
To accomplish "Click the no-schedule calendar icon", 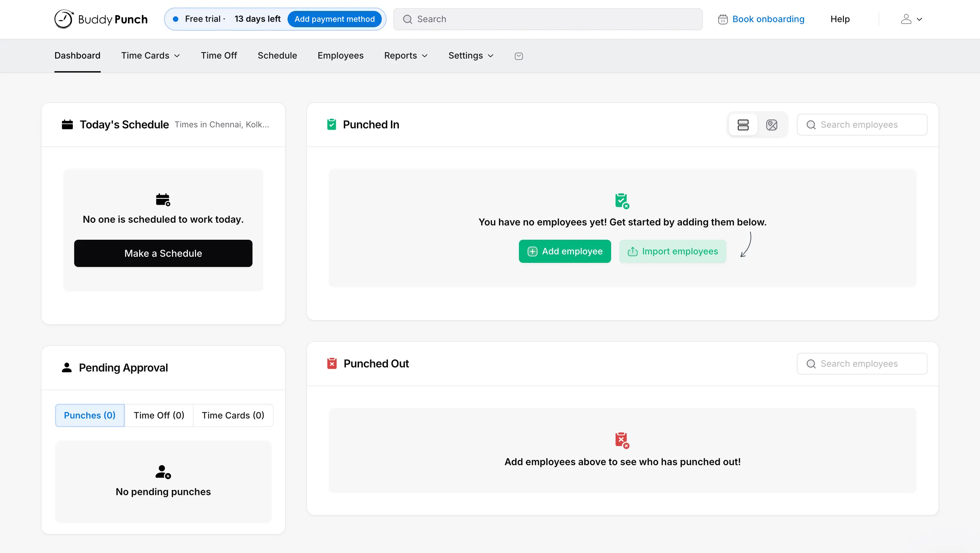I will point(163,200).
